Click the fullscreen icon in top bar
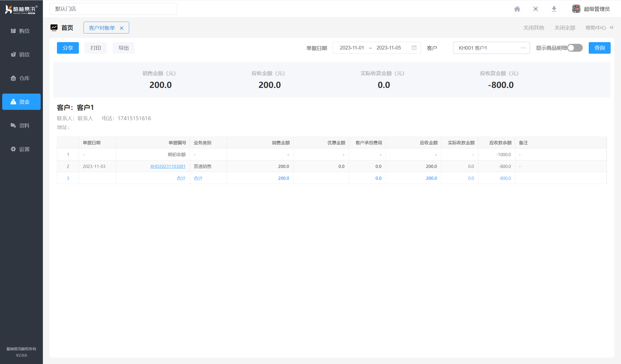Viewport: 621px width, 364px height. tap(535, 9)
